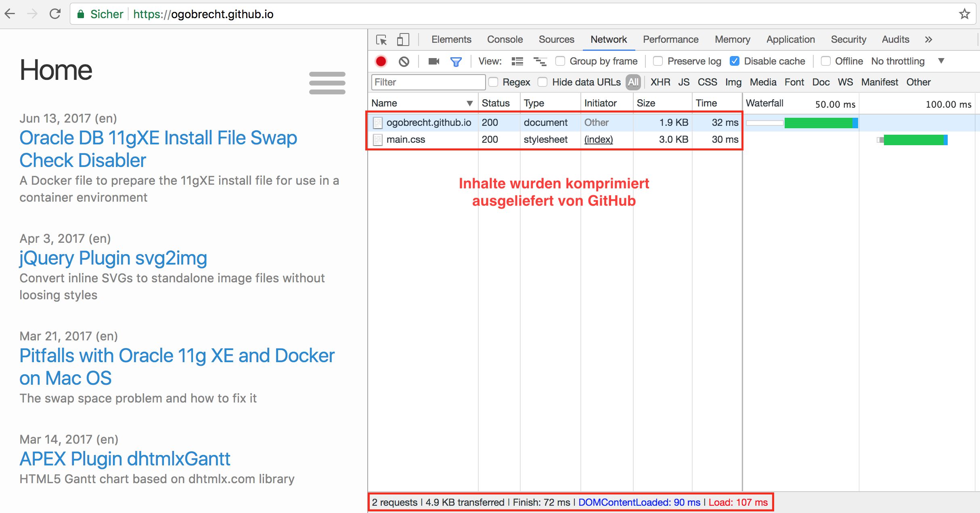Open the APEX Plugin dhtmlxGantt post

tap(125, 459)
